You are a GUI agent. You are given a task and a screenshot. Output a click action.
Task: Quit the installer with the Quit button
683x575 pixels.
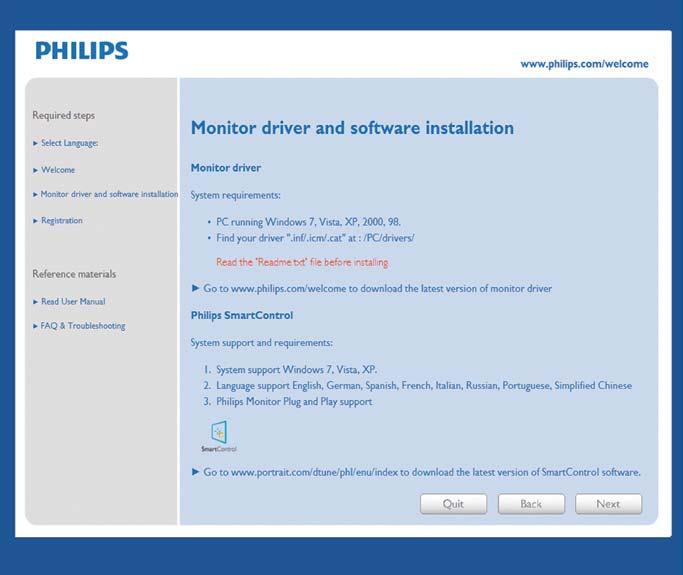453,504
